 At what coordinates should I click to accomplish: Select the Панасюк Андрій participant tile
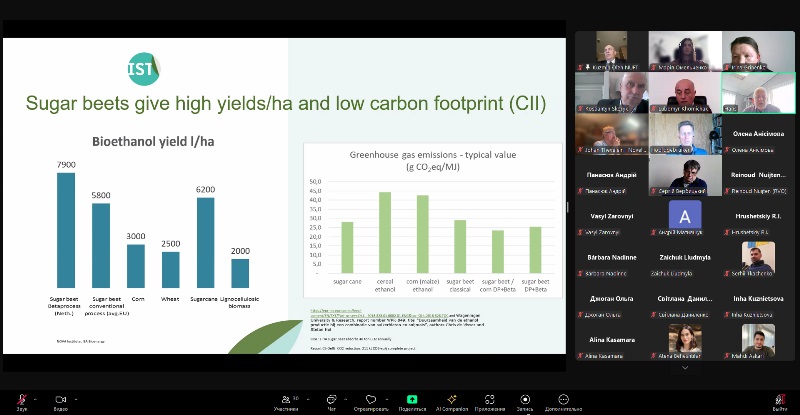point(611,176)
